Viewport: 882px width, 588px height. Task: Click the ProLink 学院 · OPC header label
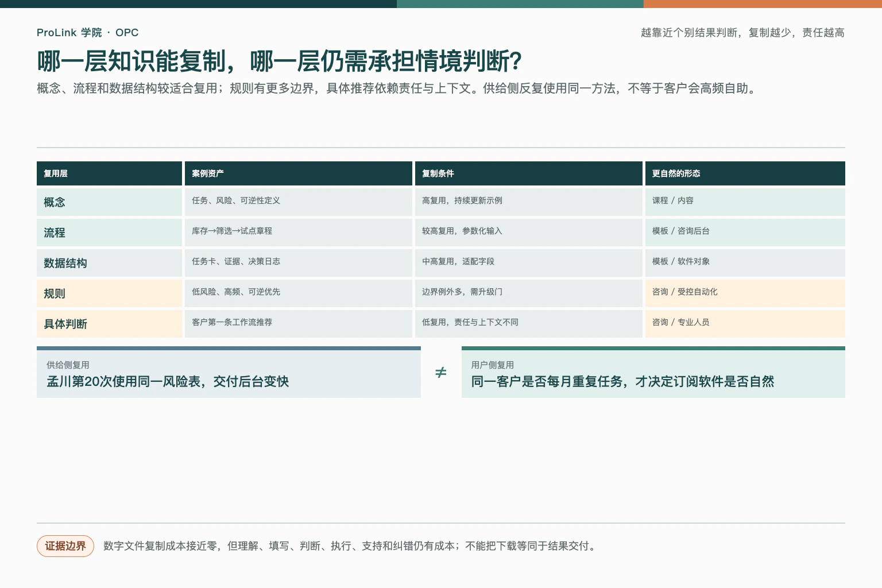click(x=87, y=33)
